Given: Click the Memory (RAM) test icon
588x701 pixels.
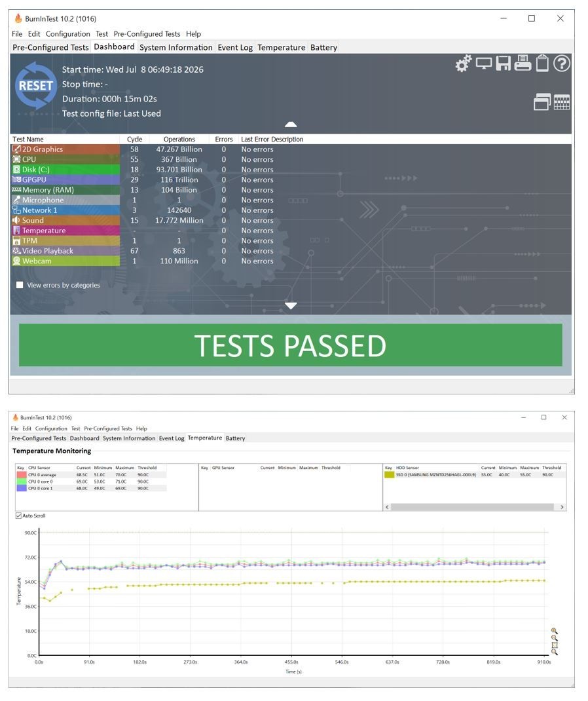Looking at the screenshot, I should point(16,190).
